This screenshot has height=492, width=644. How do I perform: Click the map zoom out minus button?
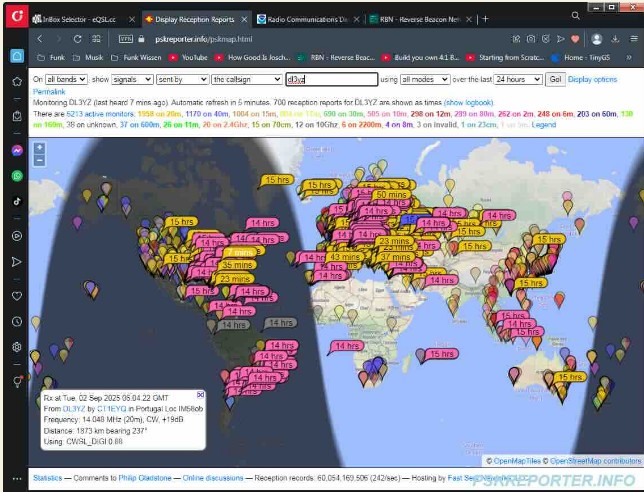pyautogui.click(x=39, y=160)
